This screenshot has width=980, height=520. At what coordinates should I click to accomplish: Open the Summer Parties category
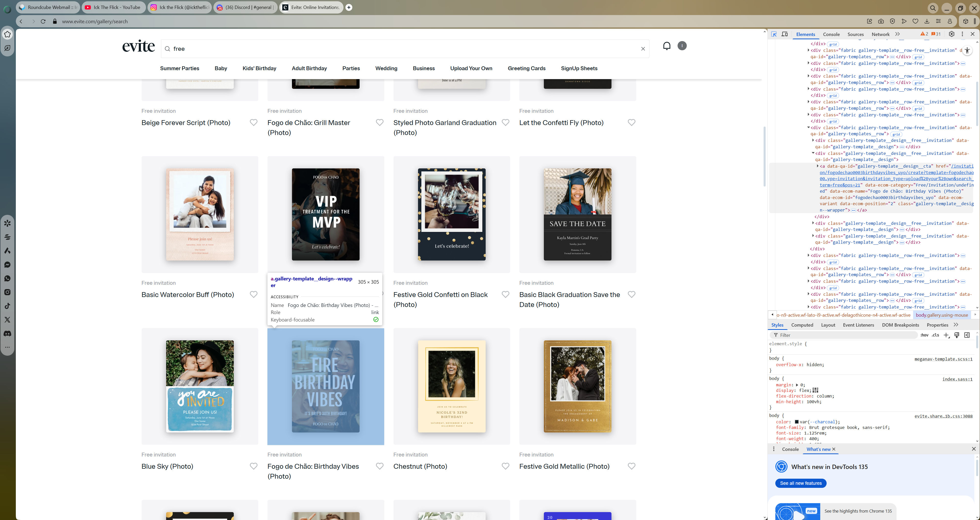click(x=180, y=68)
